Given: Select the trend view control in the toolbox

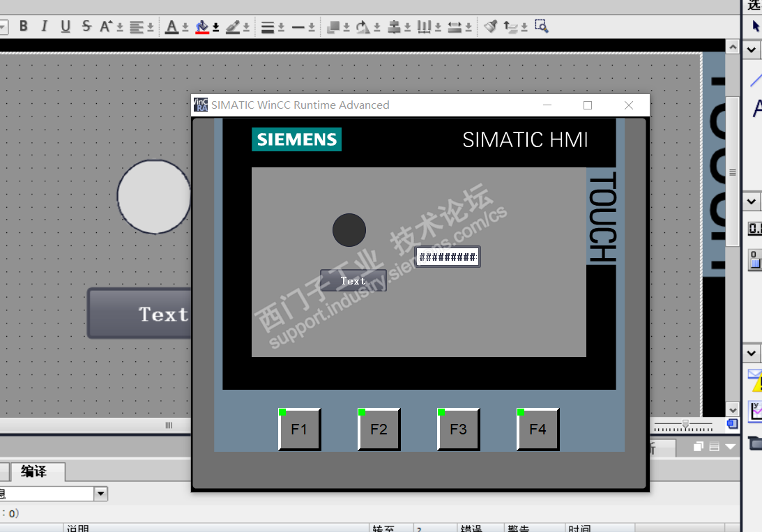Looking at the screenshot, I should [x=756, y=411].
